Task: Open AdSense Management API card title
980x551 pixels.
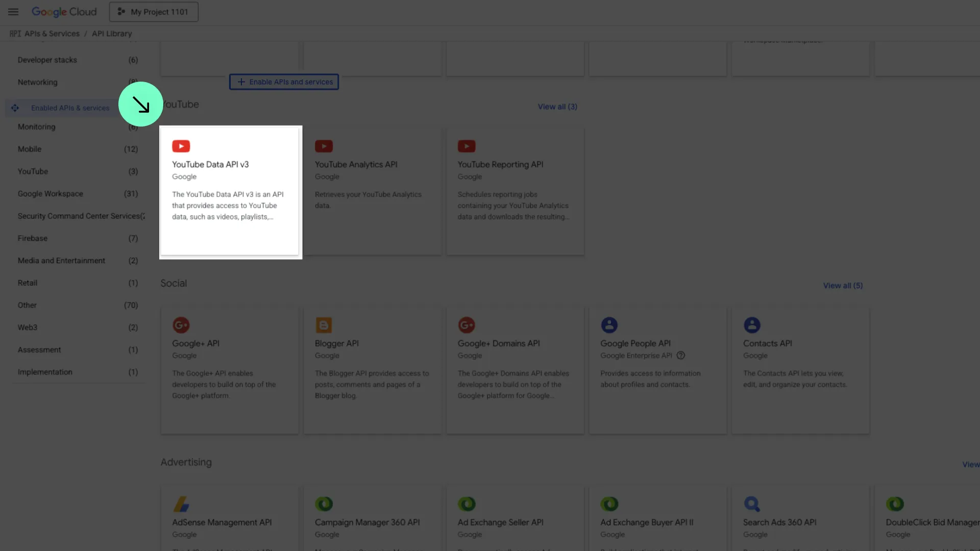Action: [x=222, y=522]
